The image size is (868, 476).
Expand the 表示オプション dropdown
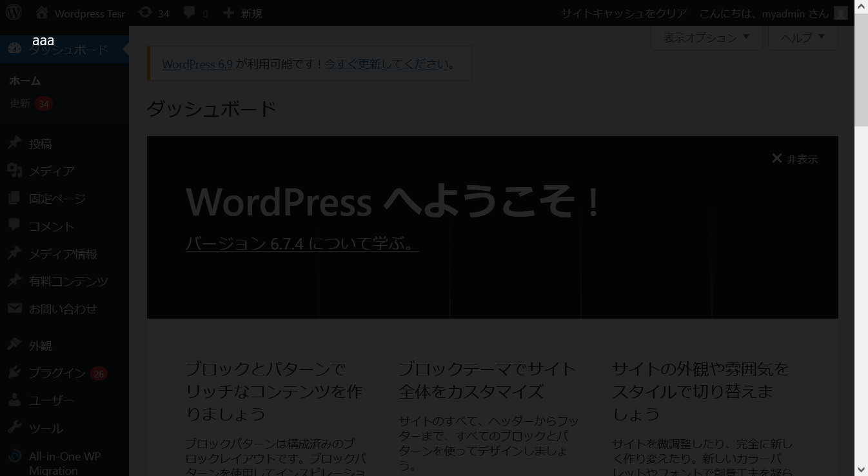(x=706, y=37)
